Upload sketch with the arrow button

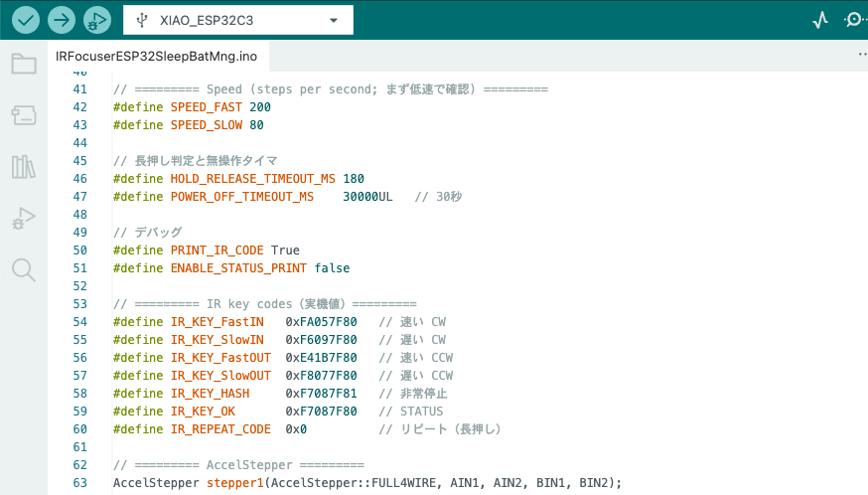[62, 20]
